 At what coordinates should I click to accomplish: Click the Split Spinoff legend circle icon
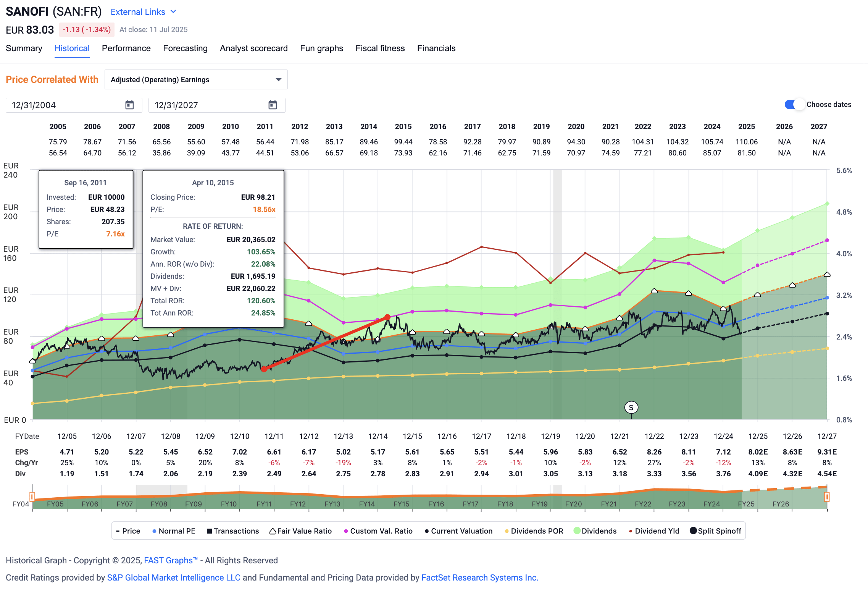[692, 531]
